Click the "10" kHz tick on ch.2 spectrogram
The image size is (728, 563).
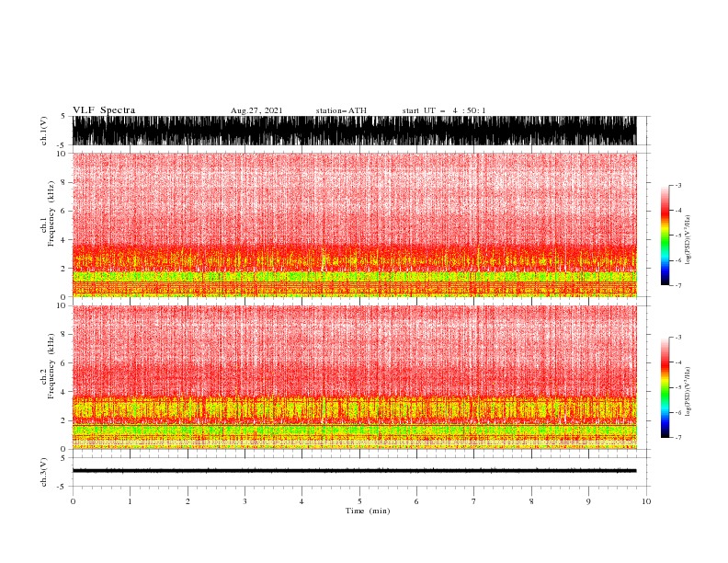(62, 305)
